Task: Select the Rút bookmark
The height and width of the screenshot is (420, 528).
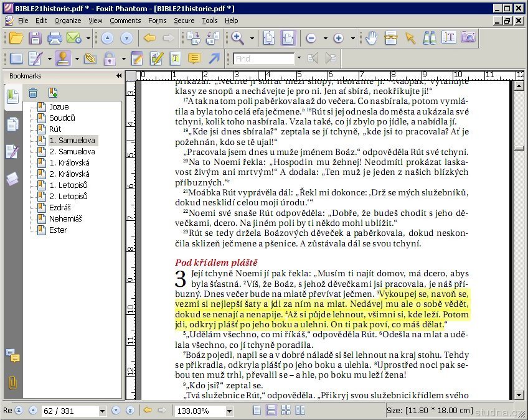Action: pyautogui.click(x=55, y=129)
